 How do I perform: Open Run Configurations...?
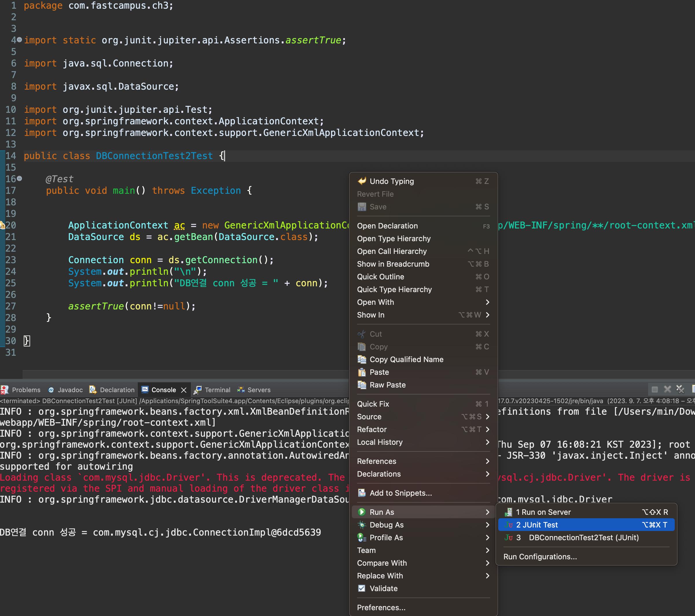(x=540, y=556)
